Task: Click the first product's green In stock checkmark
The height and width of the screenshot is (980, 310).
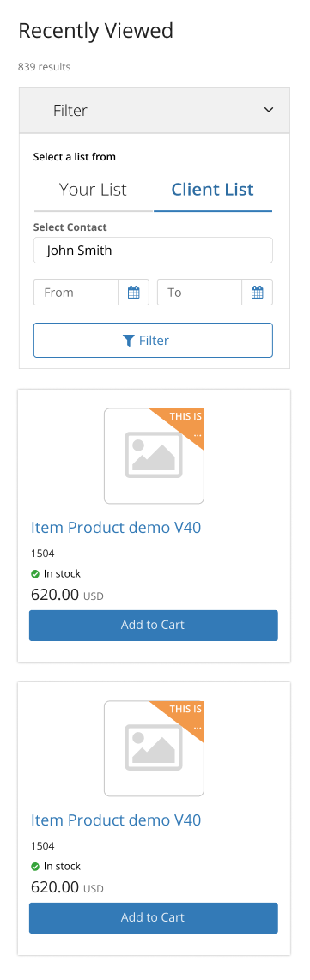Action: point(35,574)
